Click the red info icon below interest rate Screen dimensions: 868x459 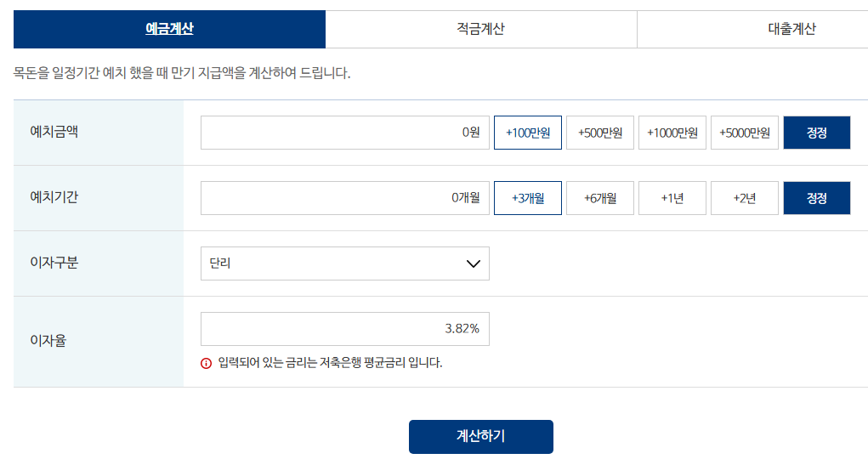206,364
